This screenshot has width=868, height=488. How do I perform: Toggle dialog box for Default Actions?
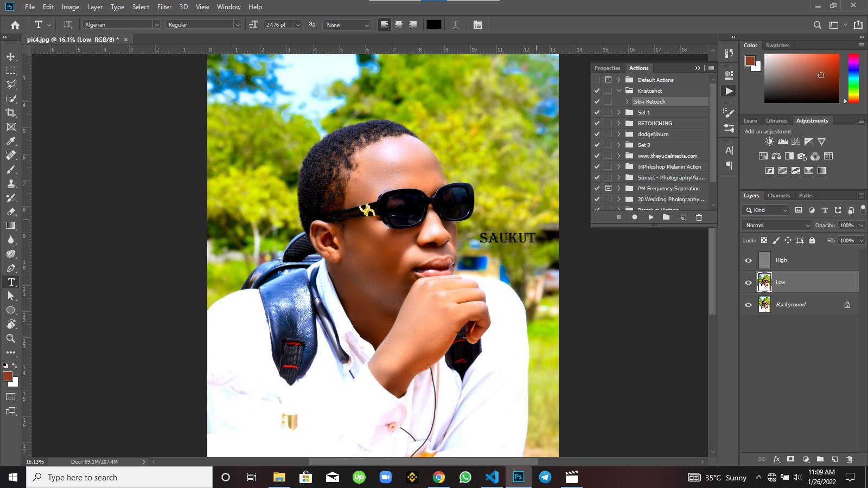tap(608, 80)
